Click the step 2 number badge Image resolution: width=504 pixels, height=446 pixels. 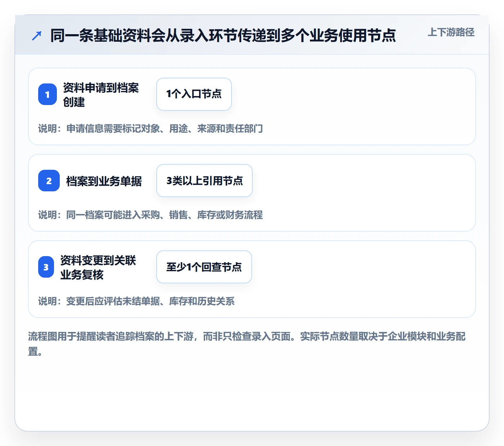pos(49,181)
